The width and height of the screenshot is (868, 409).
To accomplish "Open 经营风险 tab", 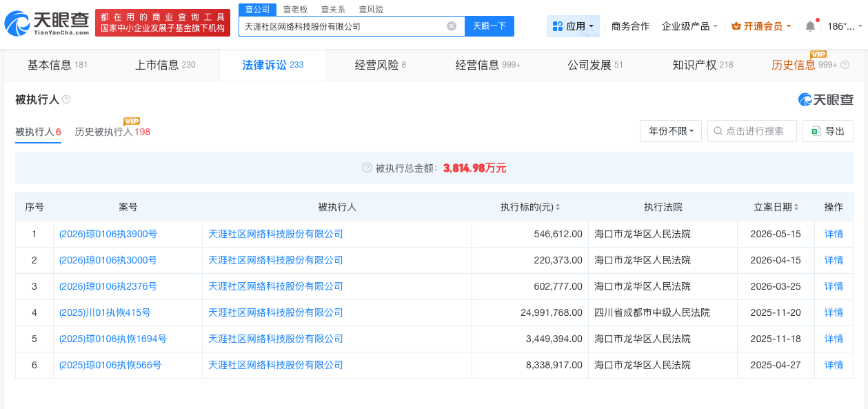I will tap(380, 65).
